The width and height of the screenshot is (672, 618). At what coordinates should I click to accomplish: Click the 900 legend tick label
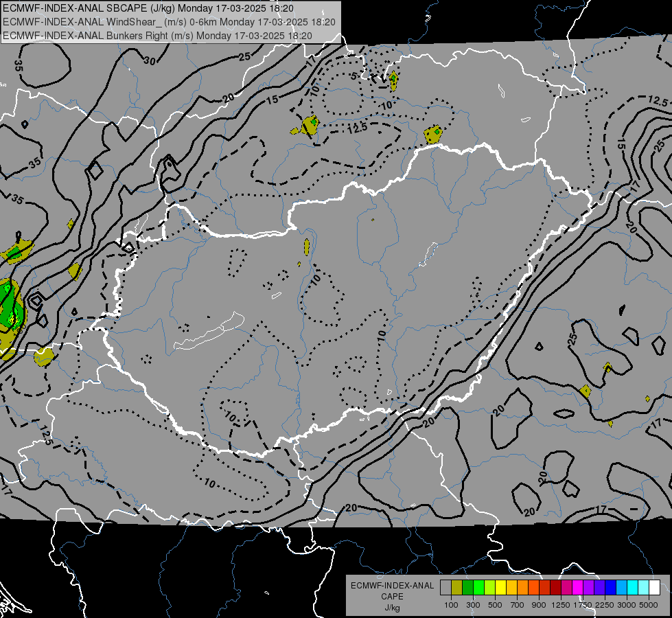539,605
